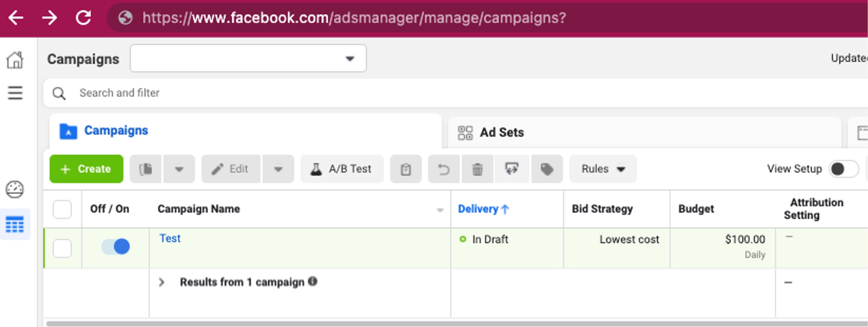The width and height of the screenshot is (868, 327).
Task: Open the gauge Account Overview sidebar icon
Action: (15, 189)
